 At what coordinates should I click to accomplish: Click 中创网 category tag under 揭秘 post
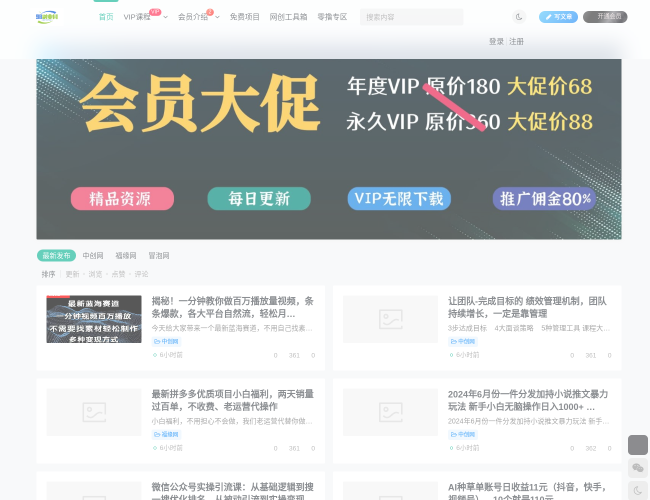(x=166, y=342)
